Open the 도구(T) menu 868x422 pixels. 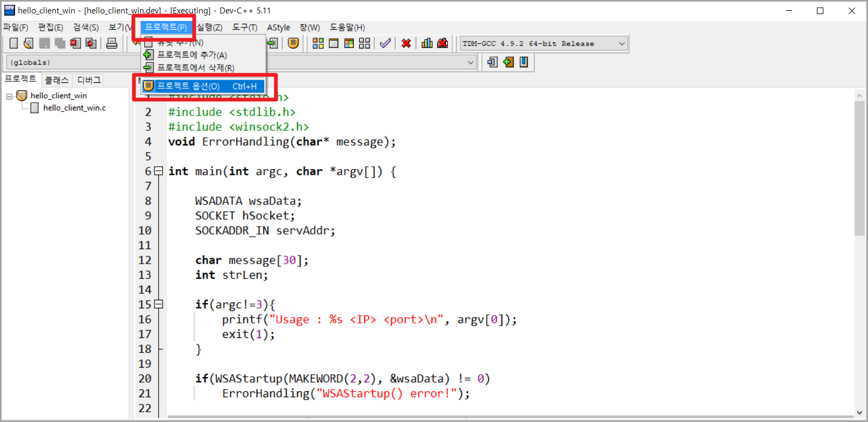pos(245,27)
